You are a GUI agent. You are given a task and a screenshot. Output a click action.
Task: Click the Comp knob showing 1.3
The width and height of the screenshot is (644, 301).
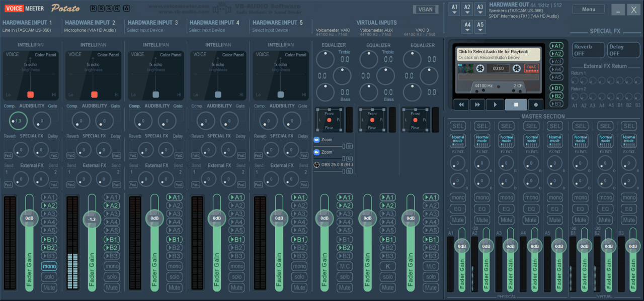tap(18, 121)
